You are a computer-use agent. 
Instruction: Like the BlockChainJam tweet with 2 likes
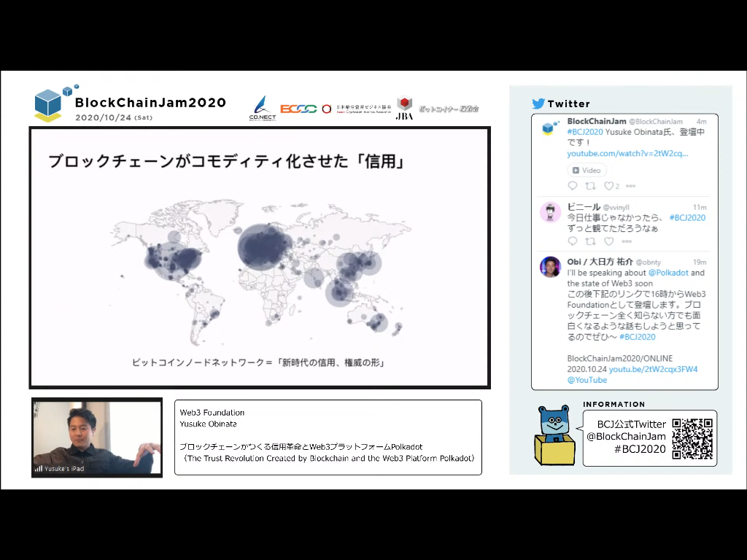pyautogui.click(x=609, y=186)
